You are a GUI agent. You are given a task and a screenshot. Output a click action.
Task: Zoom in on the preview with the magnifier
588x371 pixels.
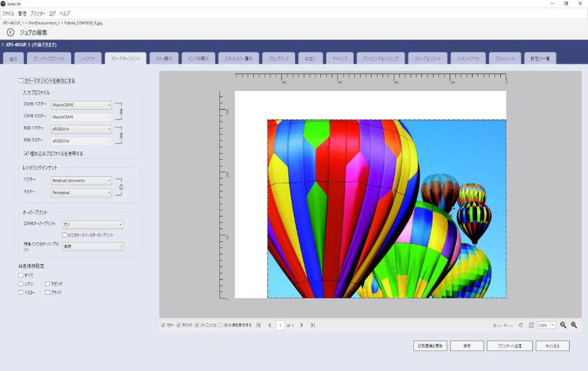pos(574,325)
